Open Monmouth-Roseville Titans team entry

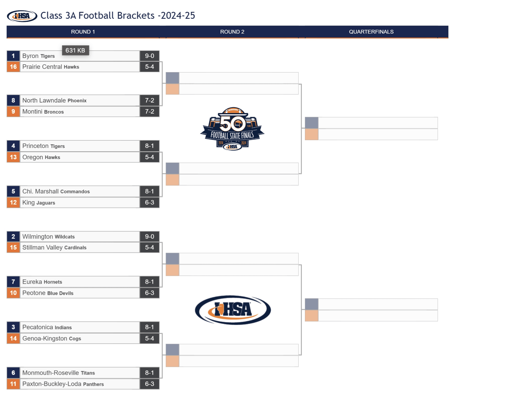[x=80, y=373]
